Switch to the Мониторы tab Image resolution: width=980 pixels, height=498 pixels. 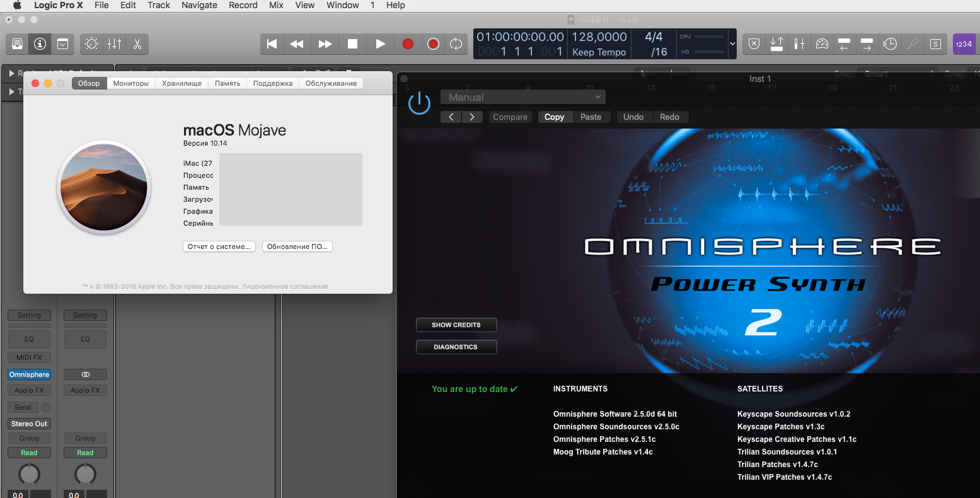(x=131, y=83)
